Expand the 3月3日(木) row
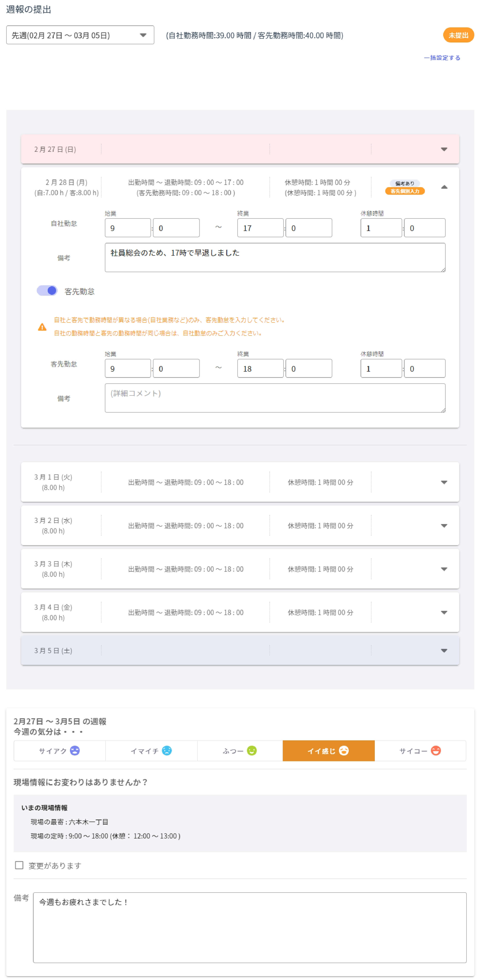481x980 pixels. tap(444, 569)
